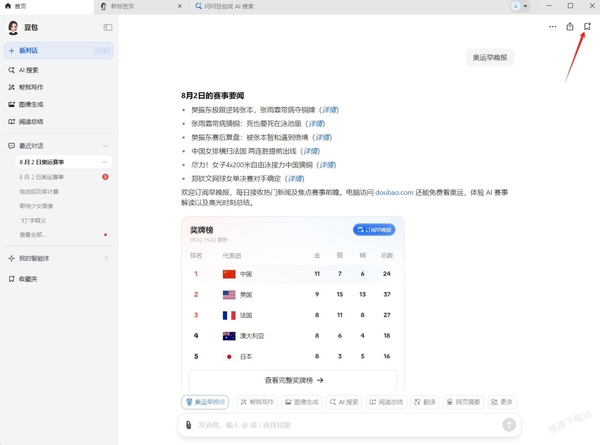Click the bookmark icon in top-right corner
The image size is (600, 445).
pyautogui.click(x=587, y=26)
